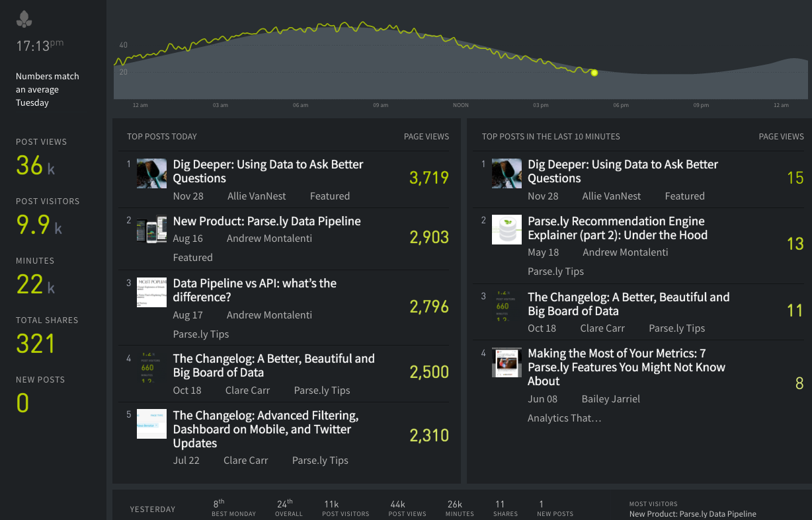Click yesterday's 1 New Posts stat
This screenshot has width=812, height=520.
point(555,508)
